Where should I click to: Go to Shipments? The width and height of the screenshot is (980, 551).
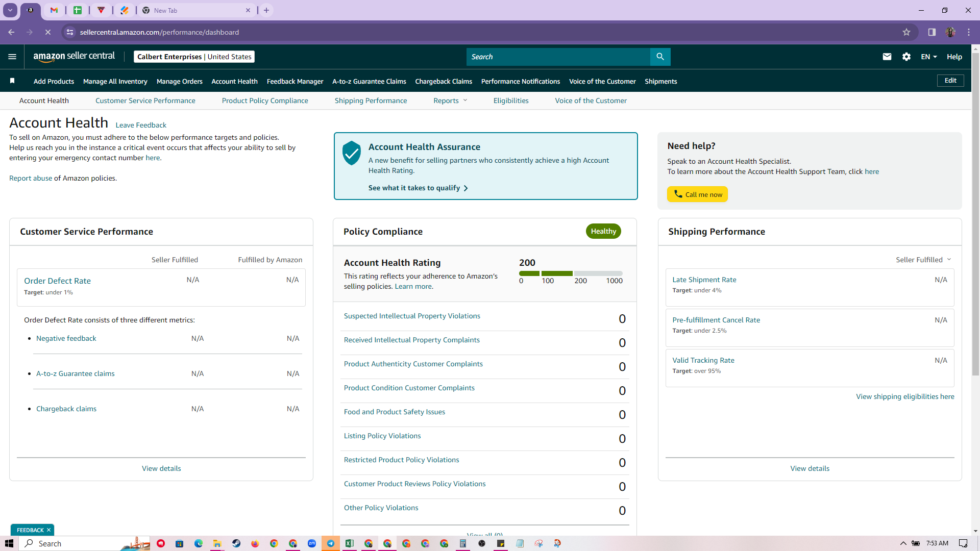[661, 81]
